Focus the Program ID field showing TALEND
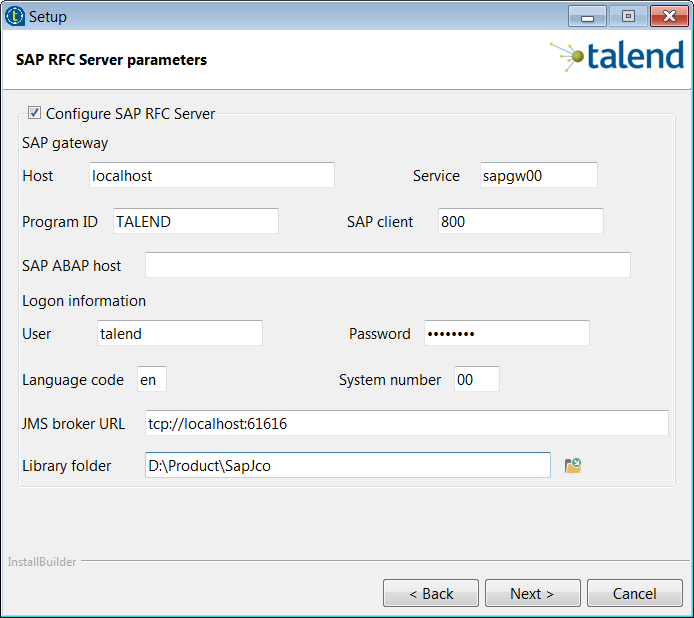This screenshot has width=694, height=618. coord(195,222)
